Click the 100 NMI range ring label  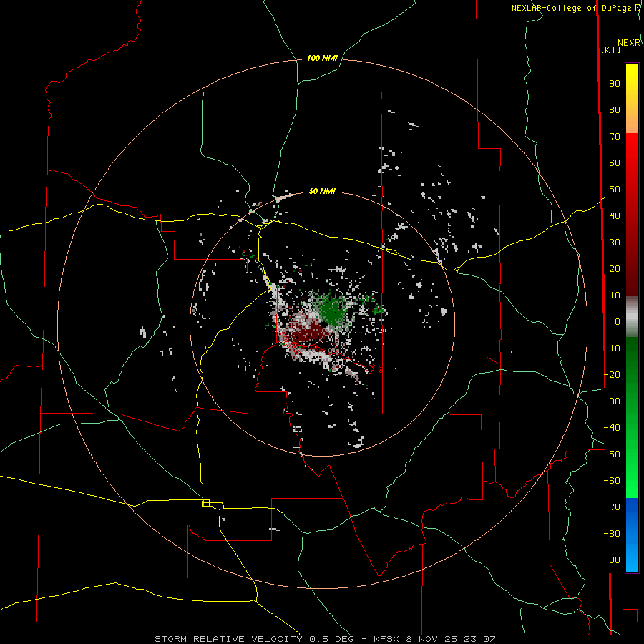(322, 59)
